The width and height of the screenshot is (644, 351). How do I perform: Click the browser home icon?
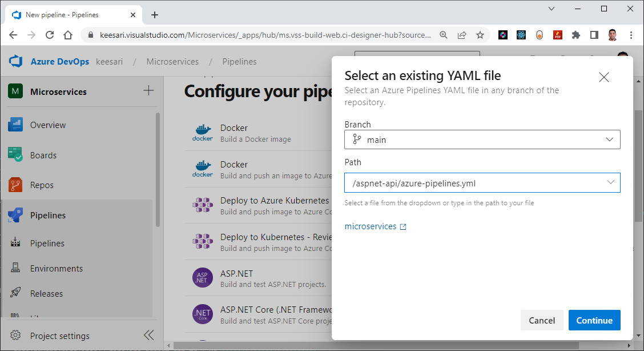pyautogui.click(x=68, y=35)
